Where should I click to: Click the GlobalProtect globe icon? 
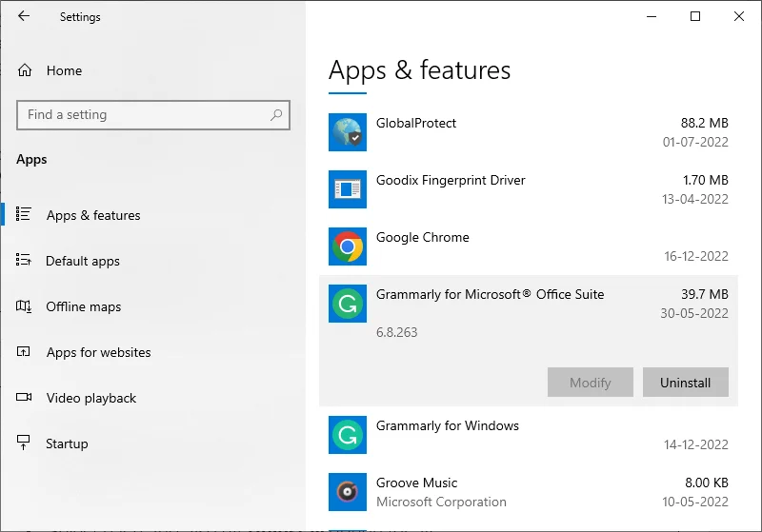[x=348, y=132]
